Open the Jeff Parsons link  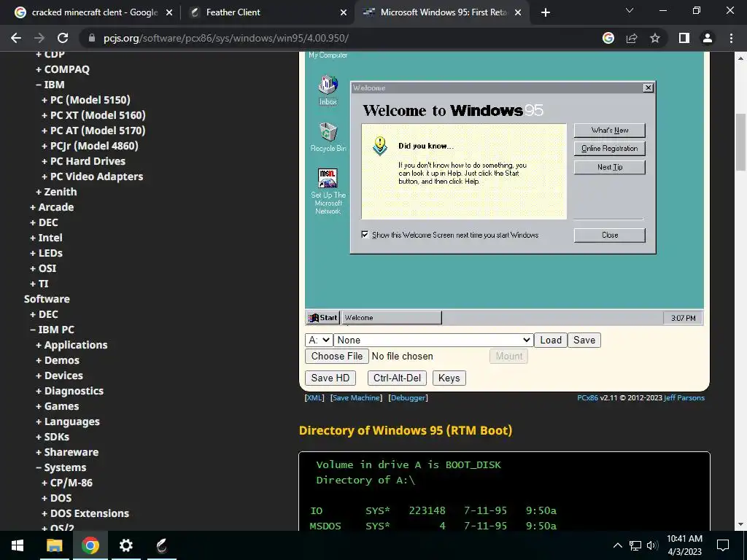pyautogui.click(x=684, y=397)
